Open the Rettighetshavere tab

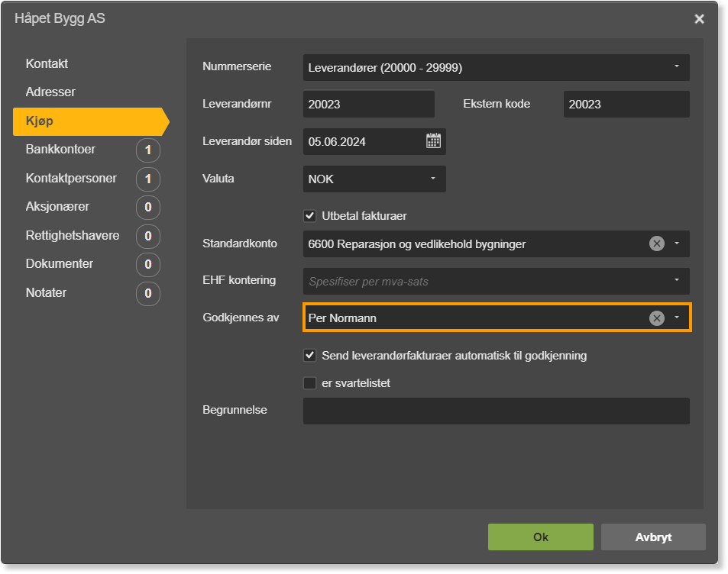(73, 236)
